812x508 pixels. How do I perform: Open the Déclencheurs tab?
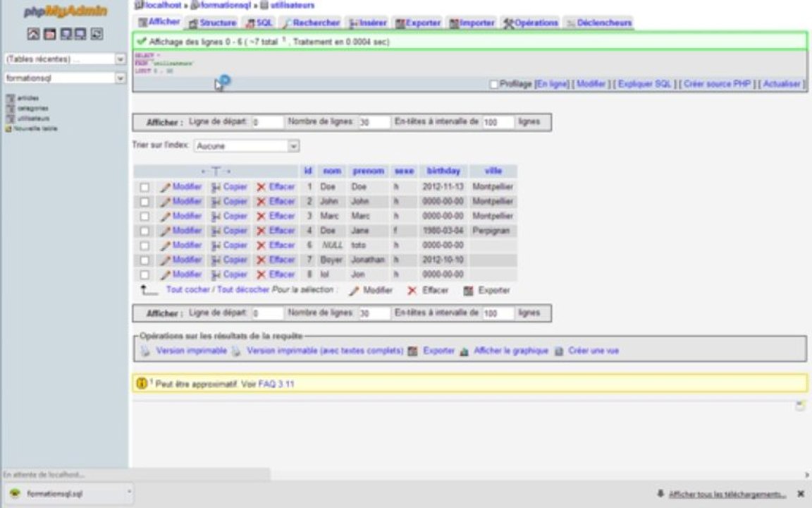pyautogui.click(x=598, y=23)
